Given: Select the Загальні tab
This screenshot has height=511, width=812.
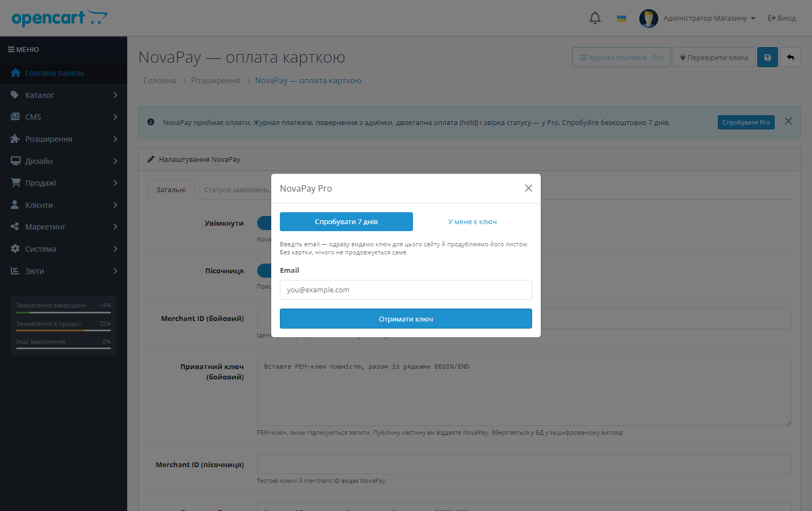Looking at the screenshot, I should [x=171, y=190].
